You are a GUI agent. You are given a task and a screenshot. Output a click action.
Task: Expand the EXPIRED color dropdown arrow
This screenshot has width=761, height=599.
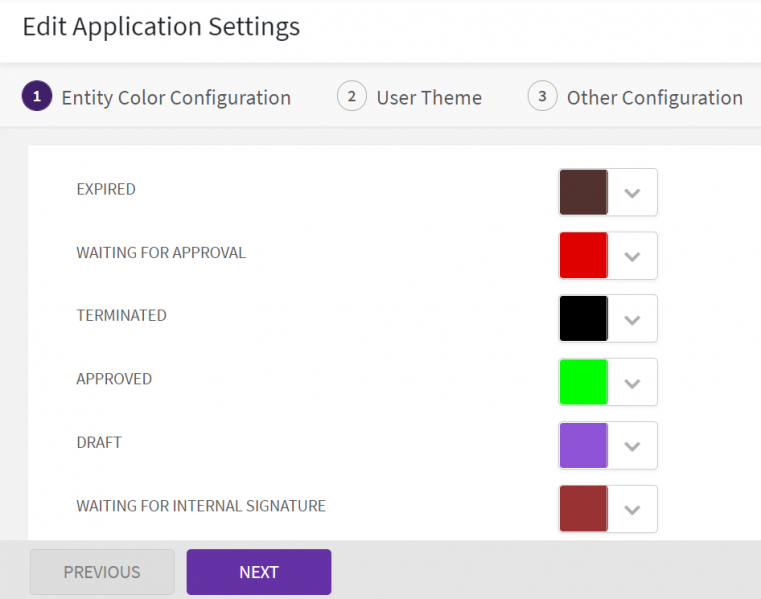[x=632, y=193]
